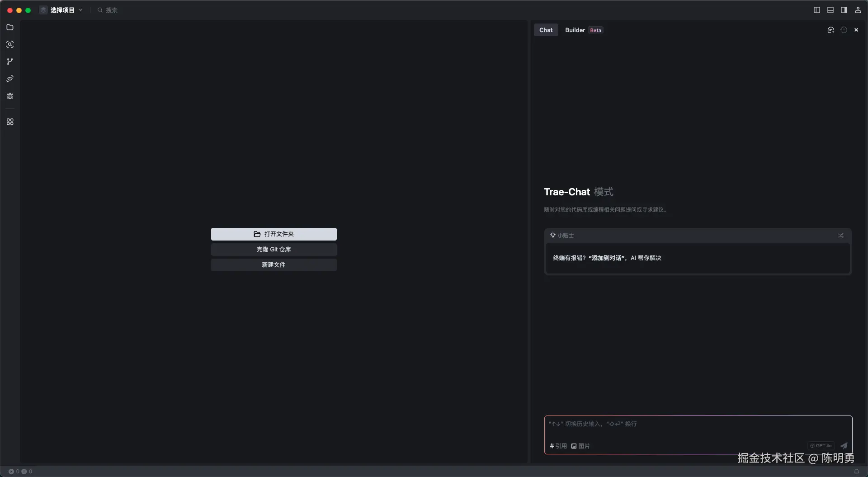The height and width of the screenshot is (477, 868).
Task: Expand the 选择项目 project dropdown
Action: pyautogui.click(x=61, y=10)
